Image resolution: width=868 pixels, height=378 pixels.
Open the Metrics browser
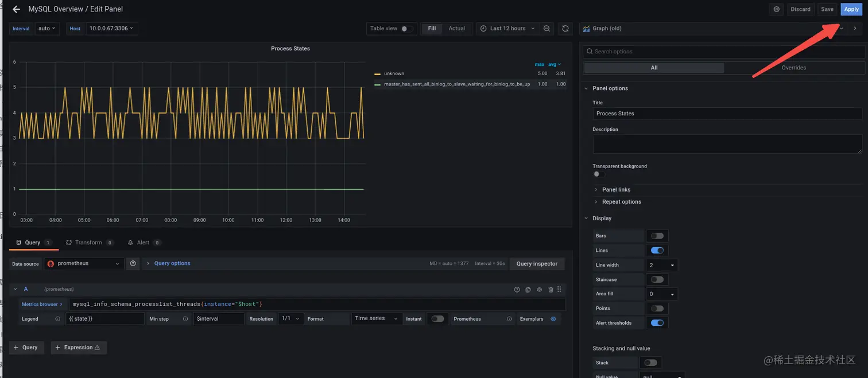click(x=42, y=304)
